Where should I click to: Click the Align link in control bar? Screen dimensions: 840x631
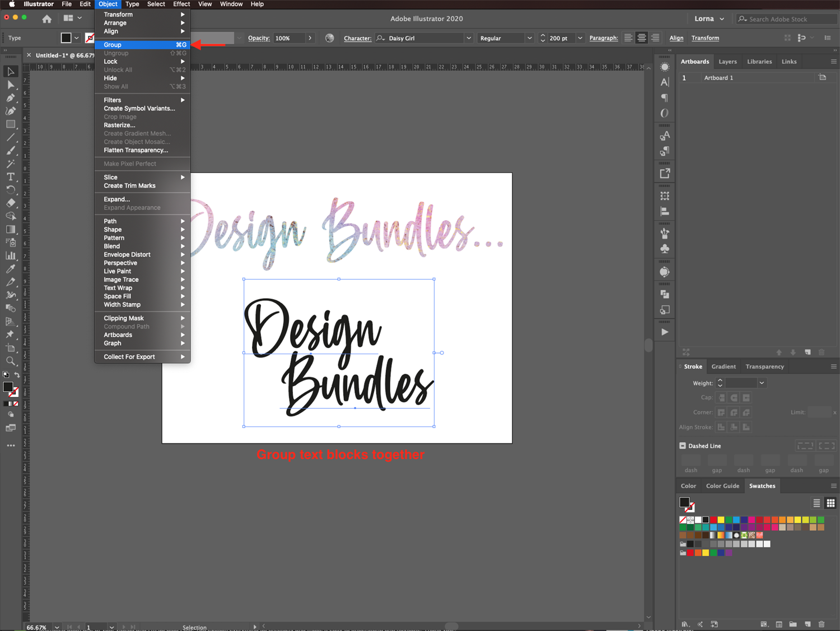676,38
